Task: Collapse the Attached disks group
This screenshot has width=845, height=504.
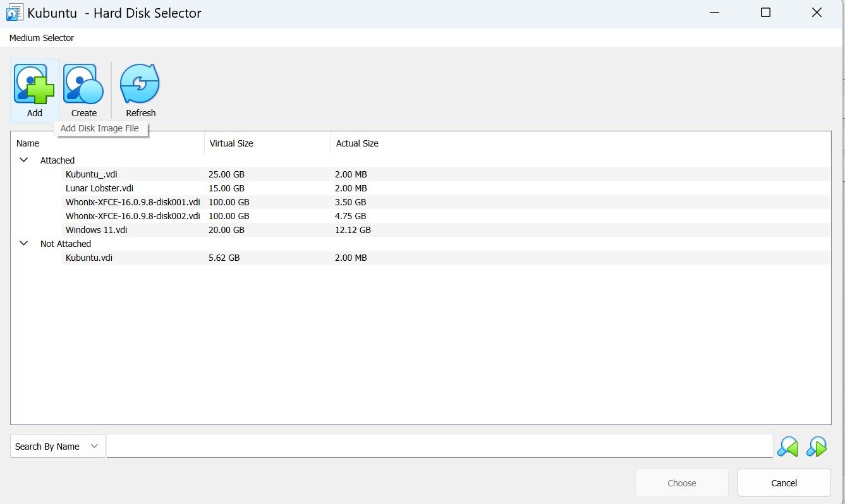Action: 24,160
